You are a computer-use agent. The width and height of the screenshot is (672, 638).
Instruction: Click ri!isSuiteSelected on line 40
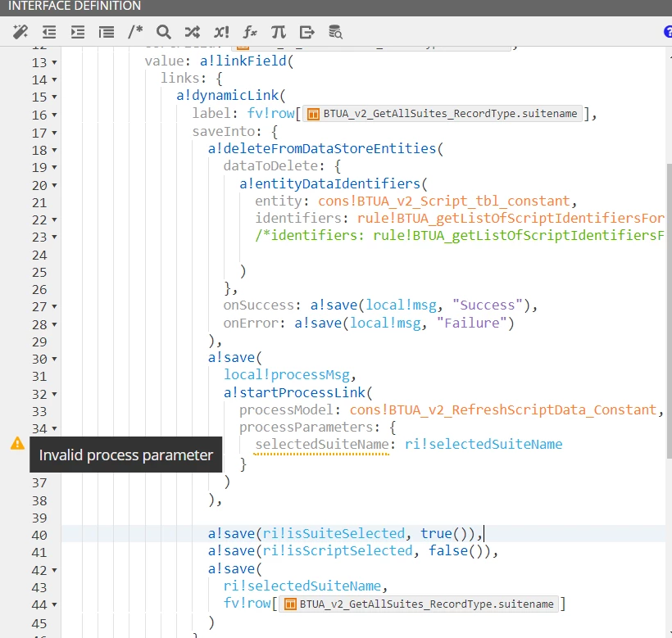point(334,533)
